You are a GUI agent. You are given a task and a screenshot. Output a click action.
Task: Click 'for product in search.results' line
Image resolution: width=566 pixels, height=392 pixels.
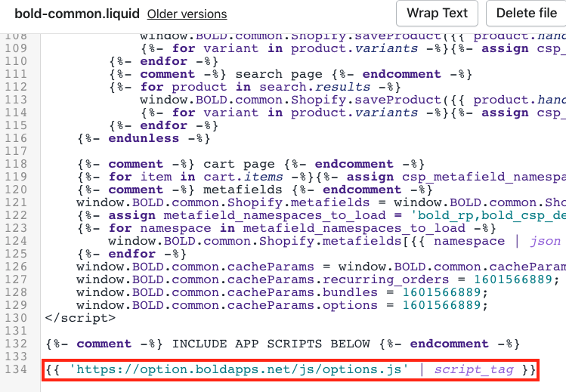[x=255, y=87]
